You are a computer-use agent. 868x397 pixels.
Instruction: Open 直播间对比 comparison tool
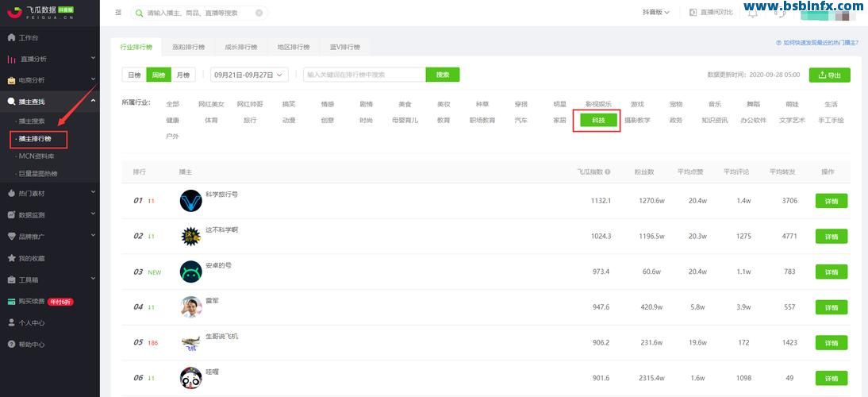pyautogui.click(x=711, y=12)
